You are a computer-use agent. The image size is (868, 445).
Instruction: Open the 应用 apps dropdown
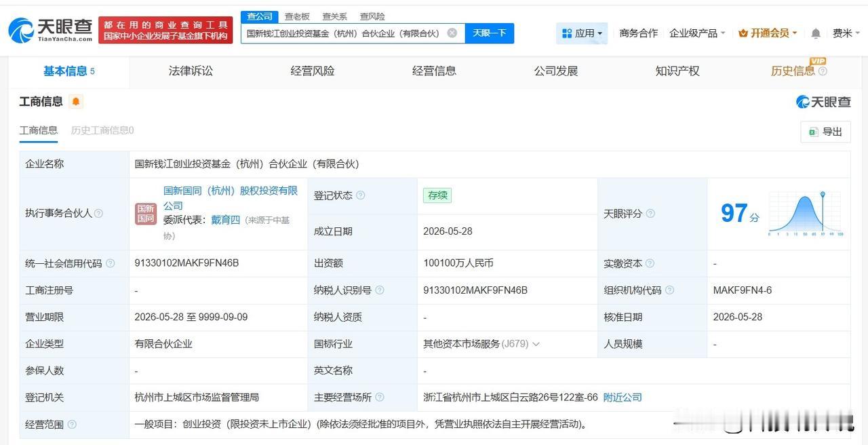click(582, 33)
